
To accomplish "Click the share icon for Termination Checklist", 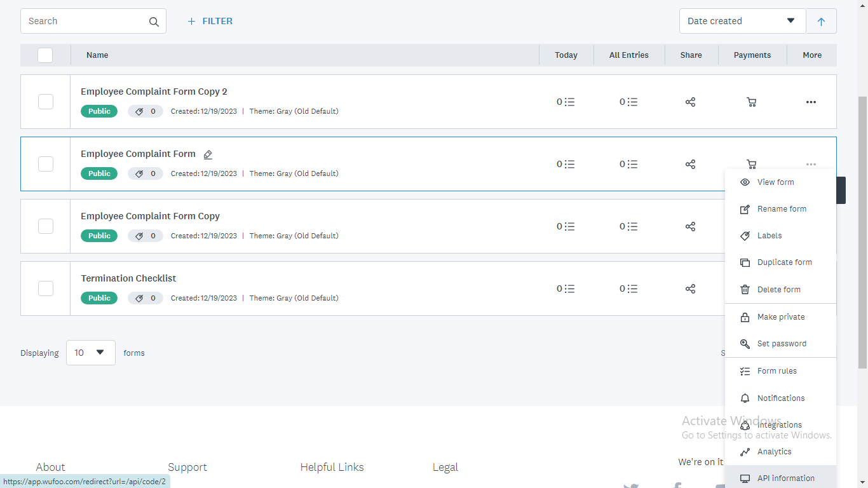I will (690, 288).
